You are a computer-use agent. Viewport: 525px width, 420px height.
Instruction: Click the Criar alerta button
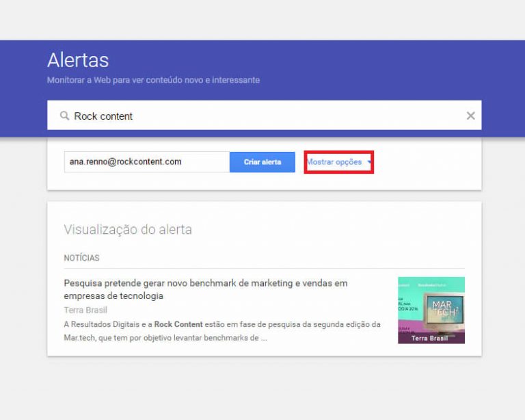click(262, 162)
